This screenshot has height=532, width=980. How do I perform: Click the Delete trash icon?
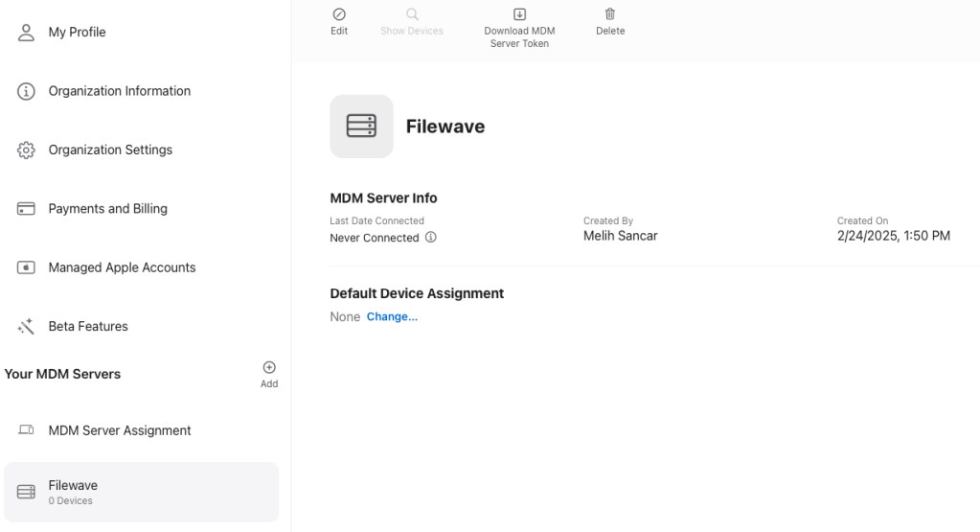pos(610,14)
